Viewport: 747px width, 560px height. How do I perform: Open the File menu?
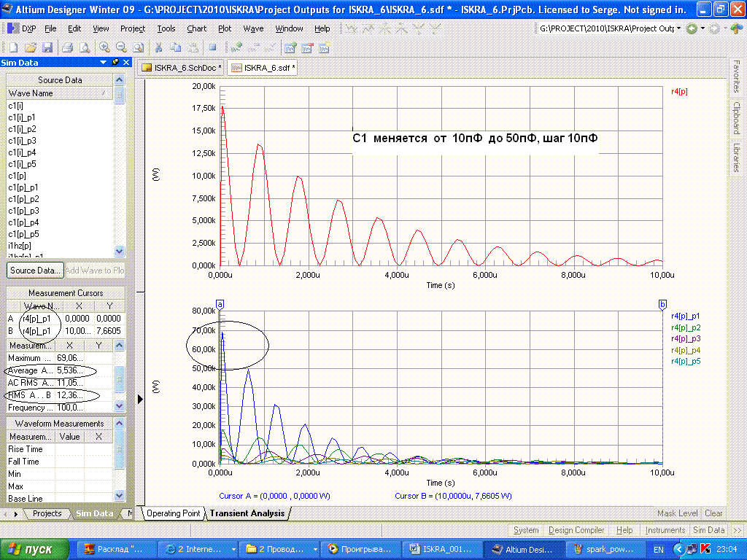50,28
